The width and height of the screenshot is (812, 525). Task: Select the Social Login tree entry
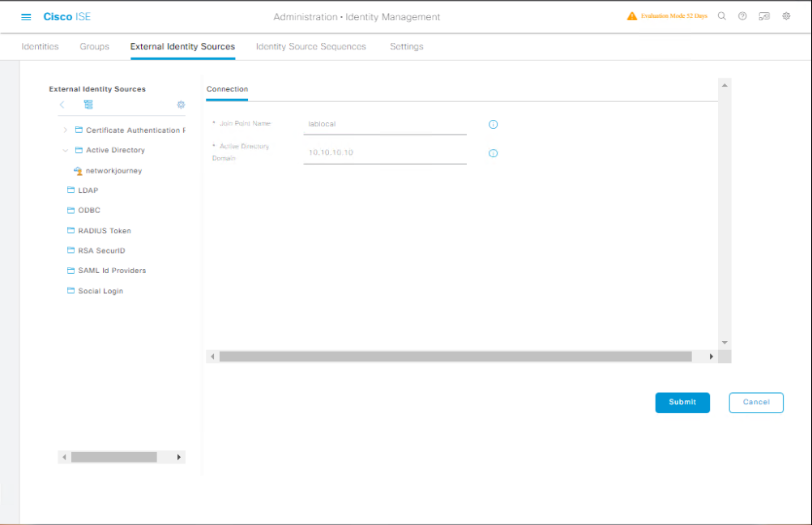pos(100,291)
